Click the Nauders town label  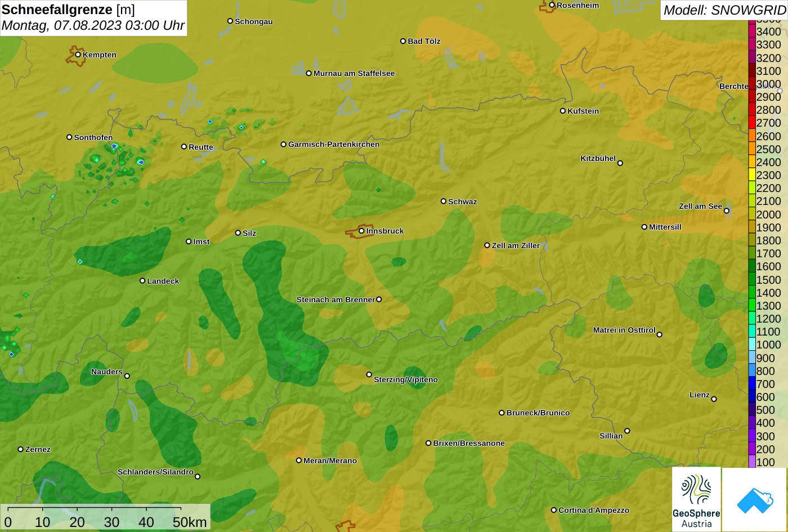point(107,372)
